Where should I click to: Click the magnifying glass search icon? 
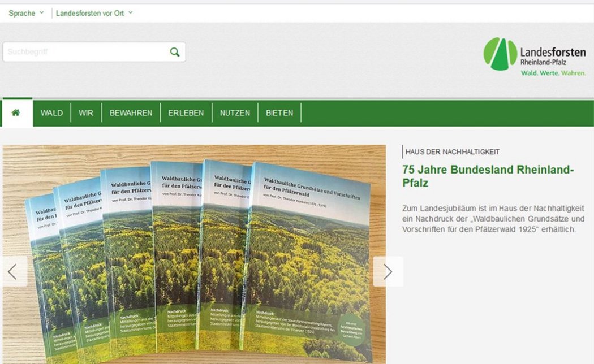[x=175, y=52]
